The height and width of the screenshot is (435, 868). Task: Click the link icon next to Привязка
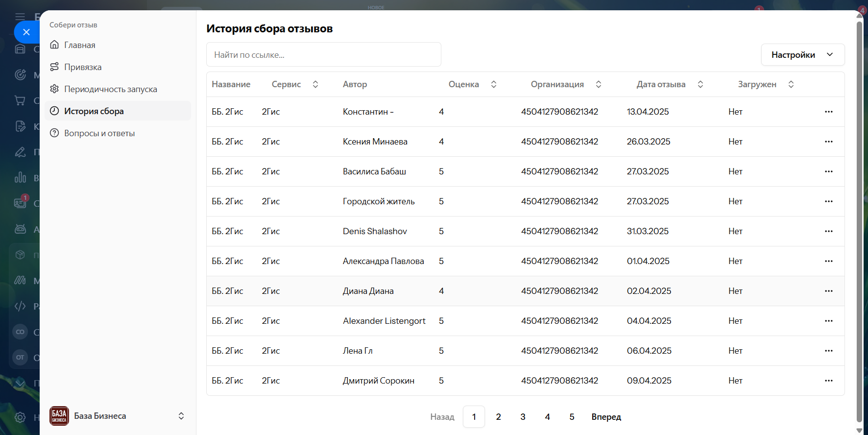click(x=54, y=67)
